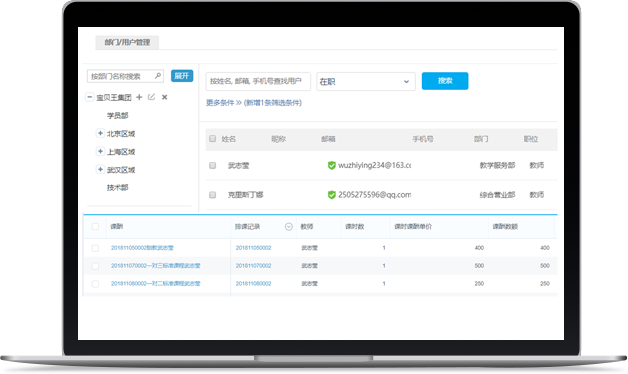This screenshot has height=374, width=628.
Task: Expand the third region node above 技术部
Action: (x=100, y=169)
